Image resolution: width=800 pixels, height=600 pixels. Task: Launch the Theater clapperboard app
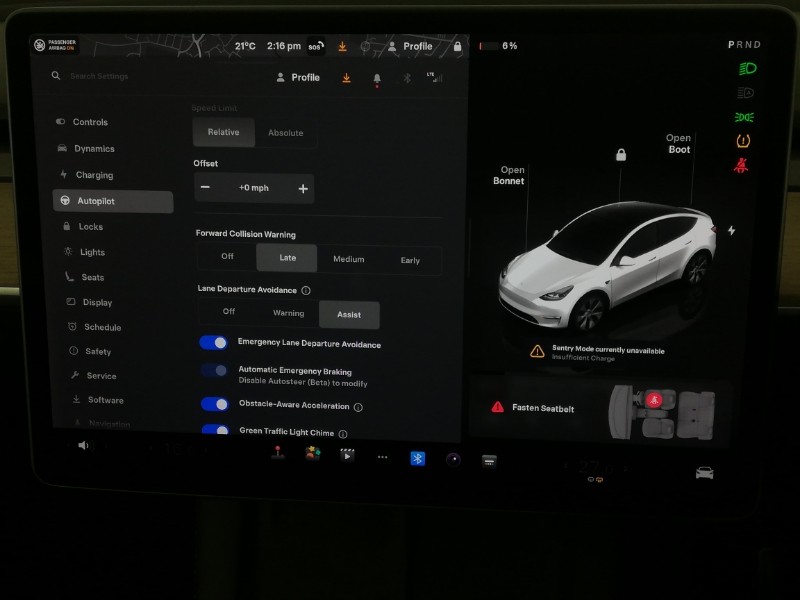click(x=347, y=455)
